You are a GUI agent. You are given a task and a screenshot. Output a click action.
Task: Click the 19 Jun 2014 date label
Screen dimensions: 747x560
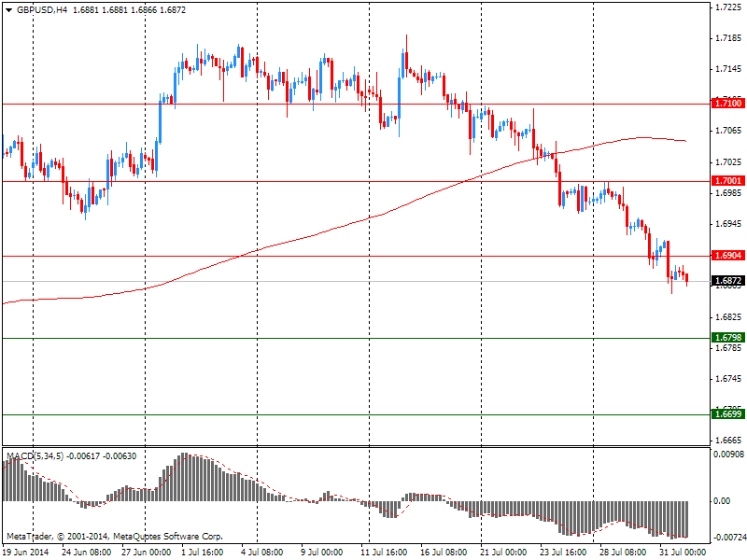click(25, 553)
